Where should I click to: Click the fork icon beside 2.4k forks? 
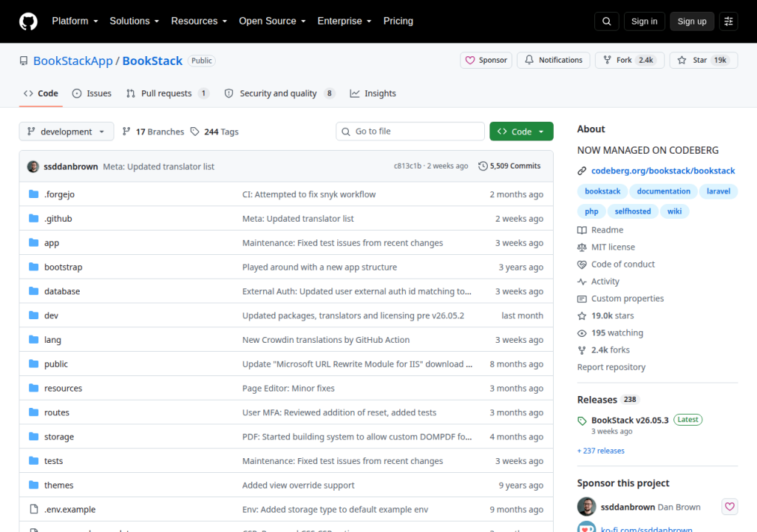tap(582, 350)
